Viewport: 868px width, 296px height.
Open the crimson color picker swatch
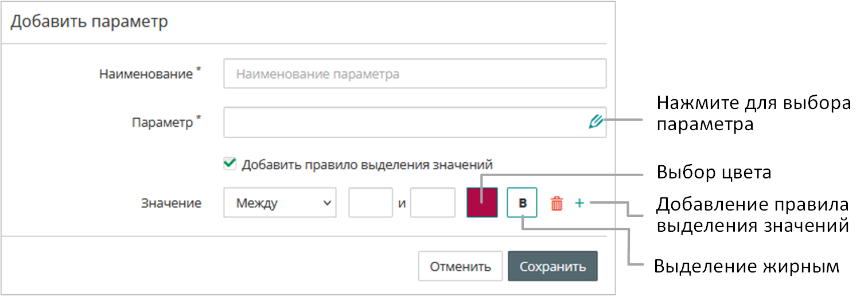(482, 202)
